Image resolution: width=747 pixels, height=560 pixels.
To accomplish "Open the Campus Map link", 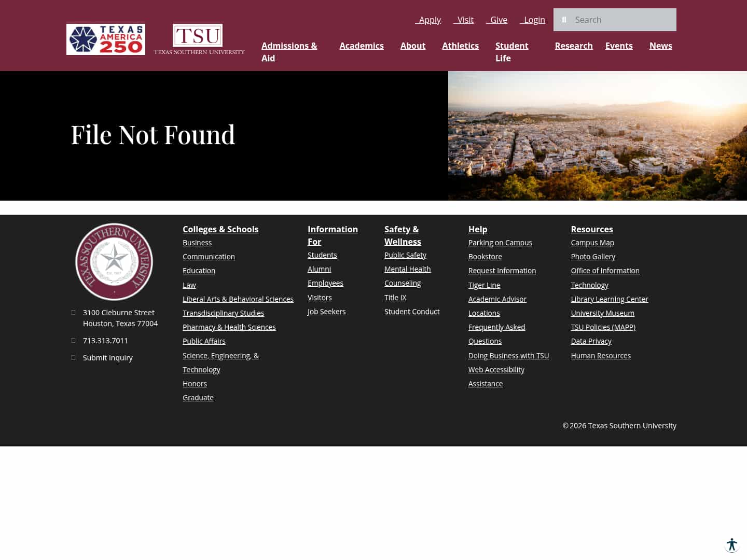I will [x=592, y=243].
